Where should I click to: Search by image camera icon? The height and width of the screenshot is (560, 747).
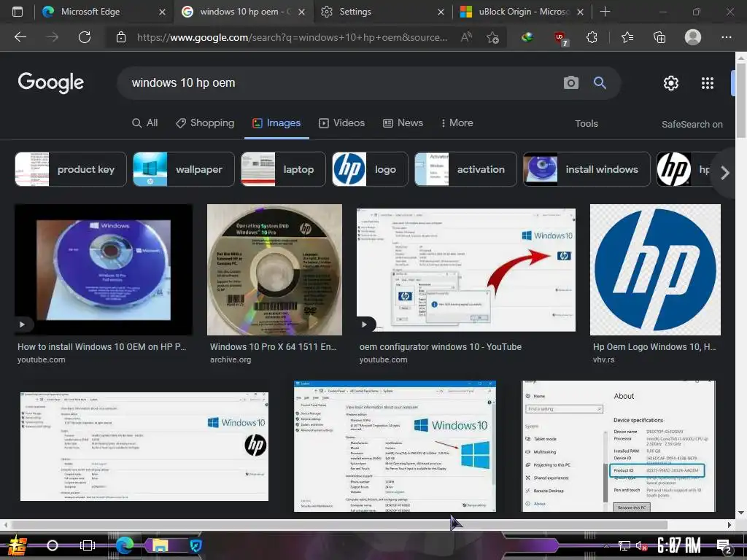point(570,83)
